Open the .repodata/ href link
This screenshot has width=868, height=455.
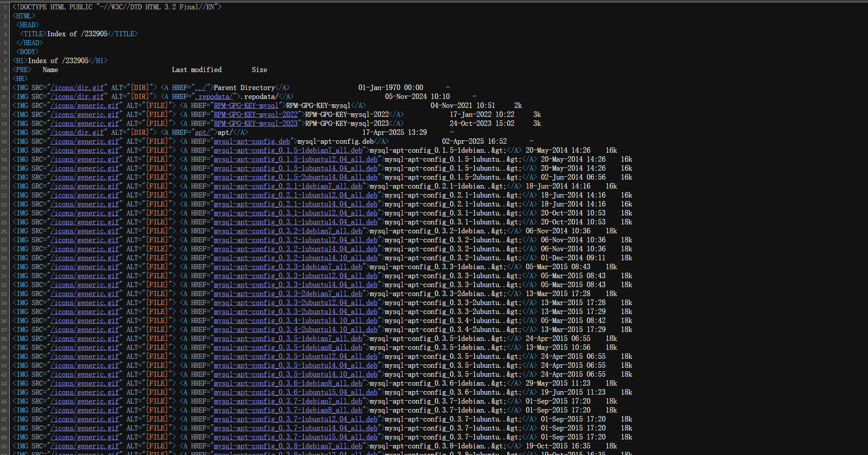click(214, 97)
